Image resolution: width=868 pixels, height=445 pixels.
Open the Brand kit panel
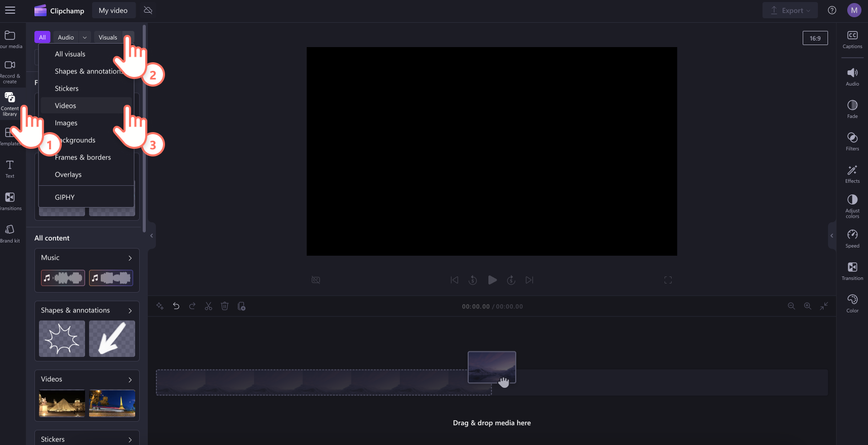(10, 233)
